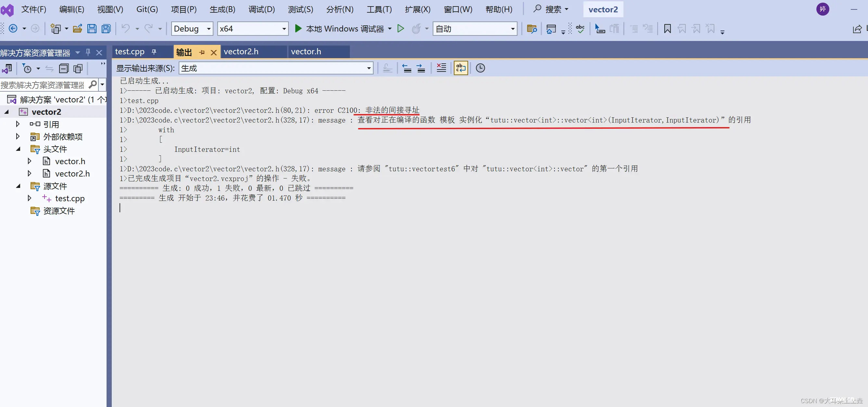
Task: Click the search magnifier in Solution Explorer
Action: click(93, 84)
